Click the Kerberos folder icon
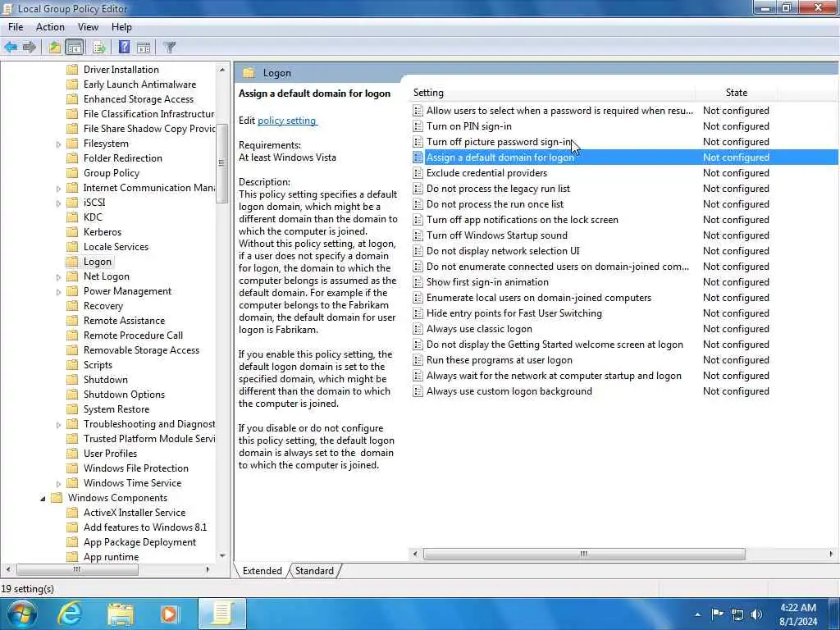The image size is (840, 630). point(72,232)
